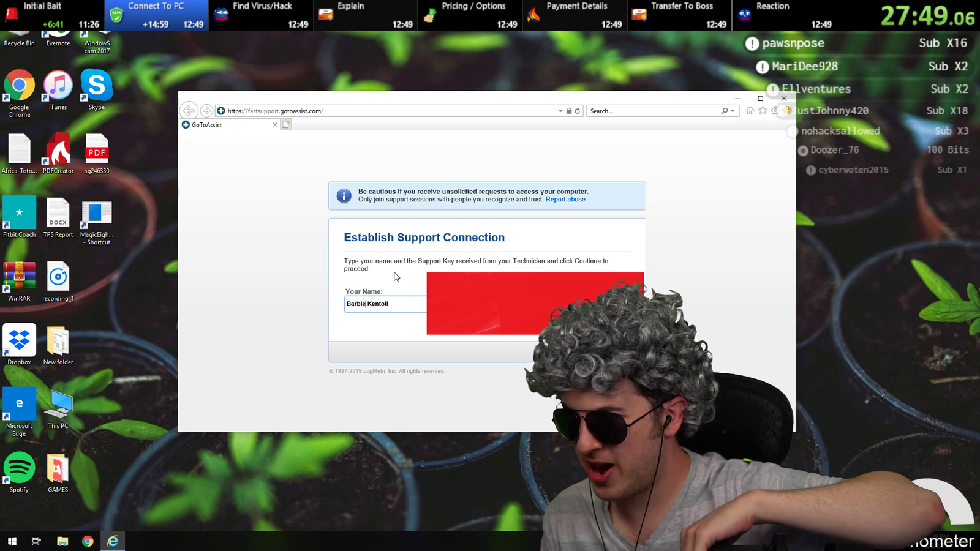This screenshot has width=980, height=551.
Task: Expand the address bar dropdown arrow
Action: pos(560,111)
